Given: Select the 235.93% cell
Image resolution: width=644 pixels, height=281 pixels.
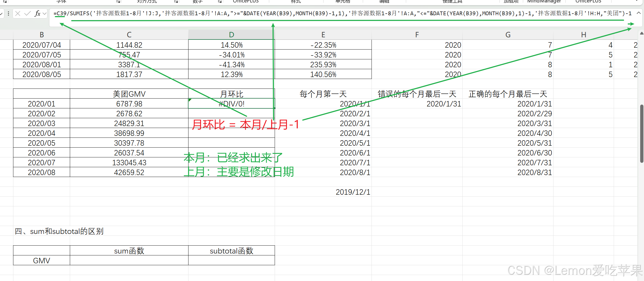Looking at the screenshot, I should point(323,64).
